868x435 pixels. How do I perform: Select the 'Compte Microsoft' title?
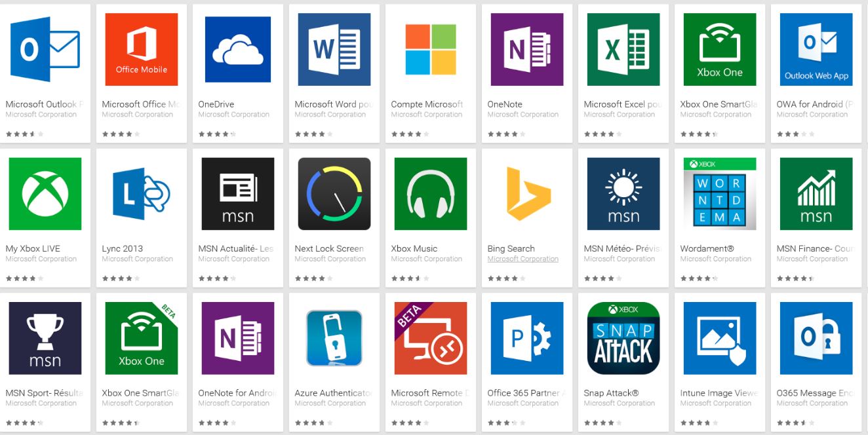pos(427,104)
